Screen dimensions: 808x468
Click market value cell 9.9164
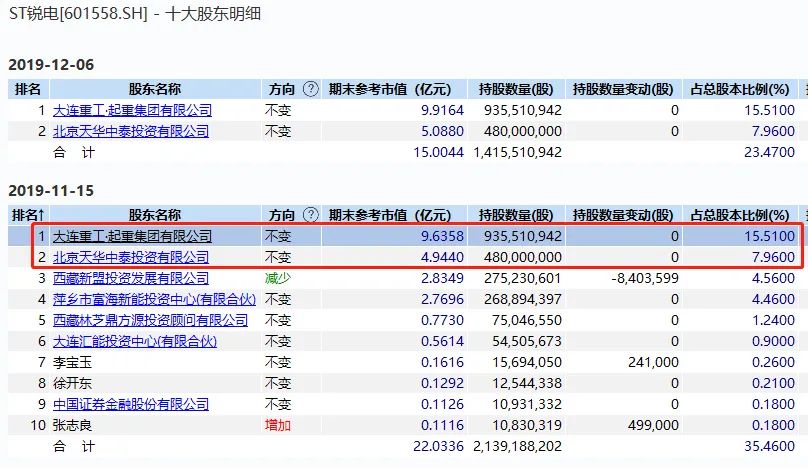(x=442, y=110)
